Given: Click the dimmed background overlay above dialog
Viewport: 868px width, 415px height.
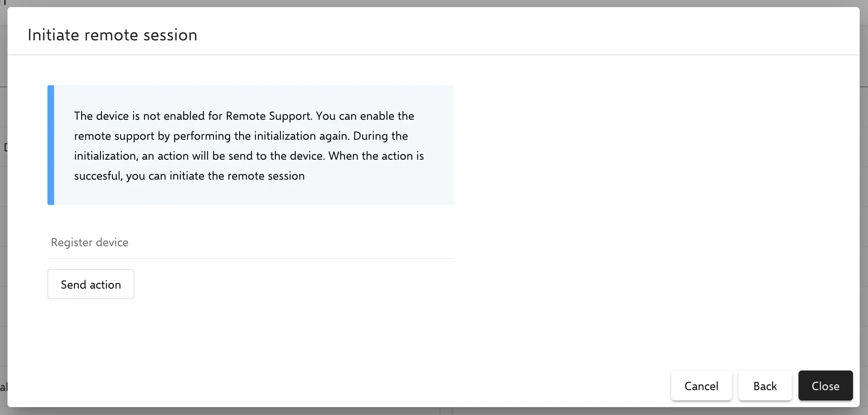Looking at the screenshot, I should (x=434, y=3).
